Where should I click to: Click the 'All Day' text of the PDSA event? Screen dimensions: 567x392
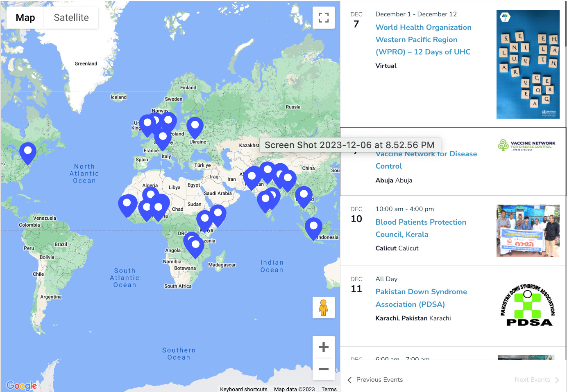[x=386, y=279]
